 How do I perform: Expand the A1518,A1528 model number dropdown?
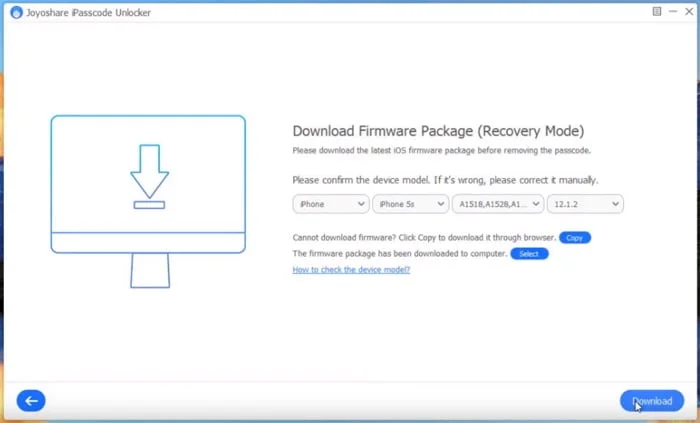coord(498,204)
